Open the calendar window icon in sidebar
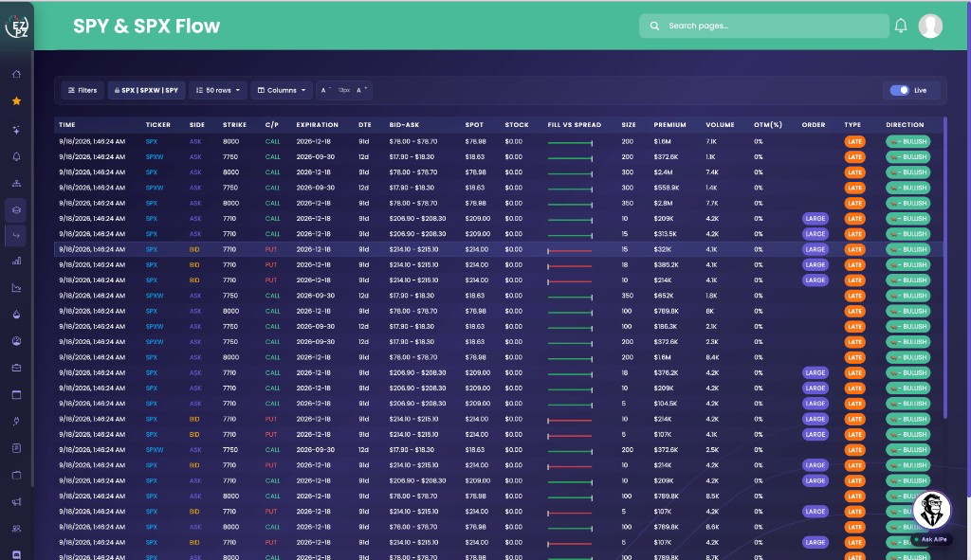Viewport: 971px width, 560px height. (x=17, y=395)
